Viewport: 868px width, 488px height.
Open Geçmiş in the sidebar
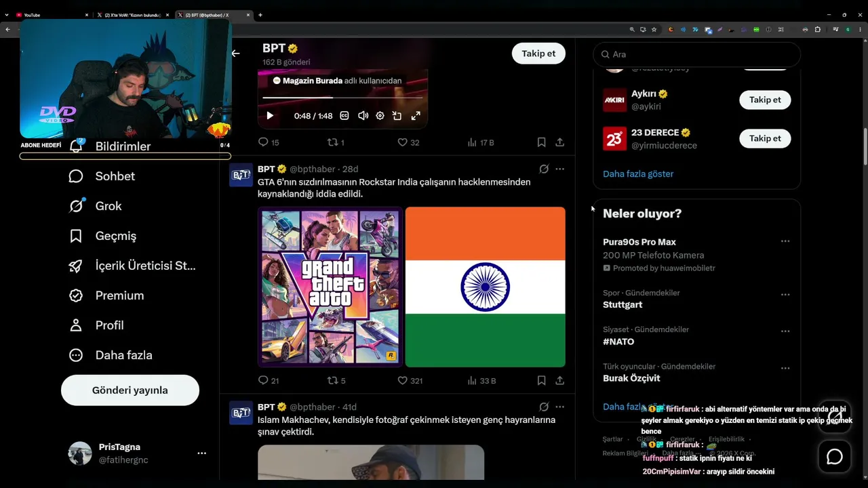(x=102, y=236)
